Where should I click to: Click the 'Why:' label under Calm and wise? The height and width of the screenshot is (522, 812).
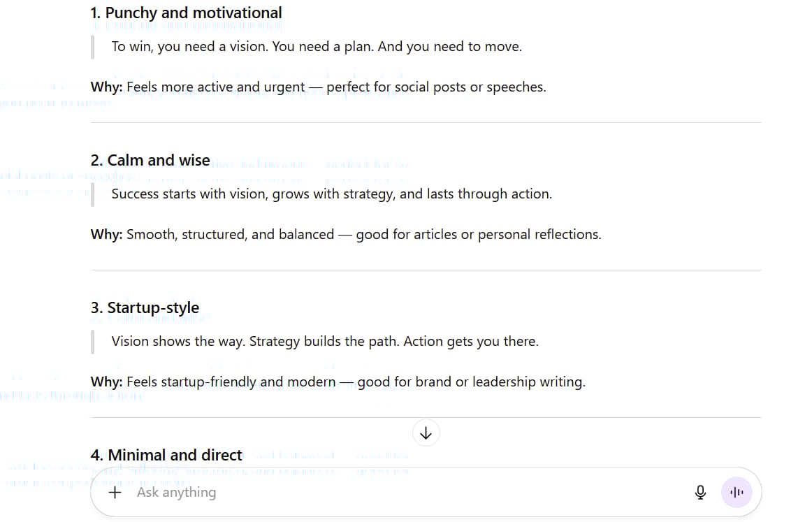tap(106, 235)
